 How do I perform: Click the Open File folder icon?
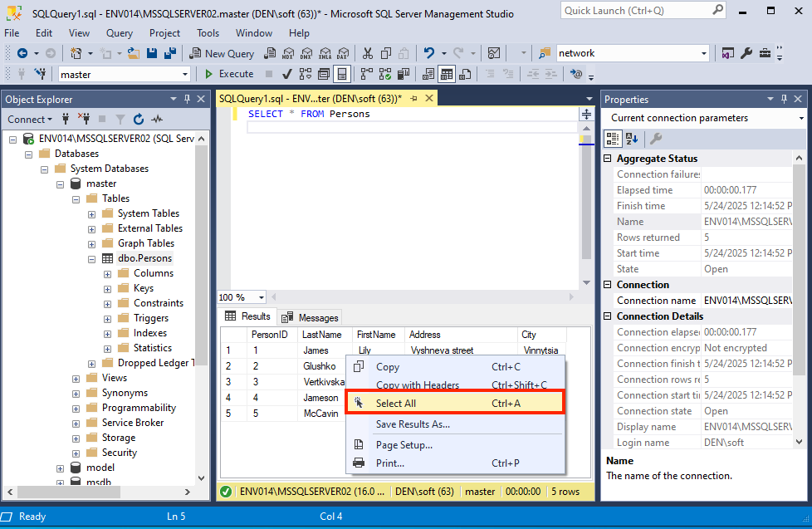[134, 53]
